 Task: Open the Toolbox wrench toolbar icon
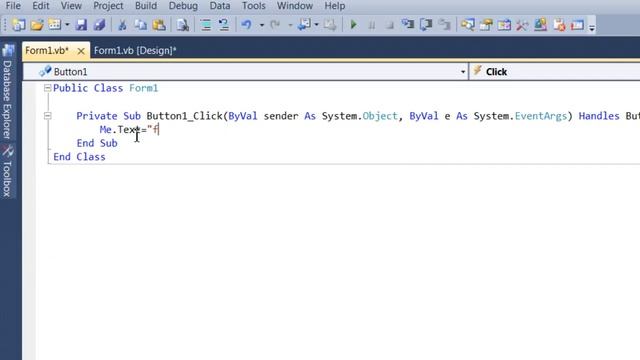522,25
